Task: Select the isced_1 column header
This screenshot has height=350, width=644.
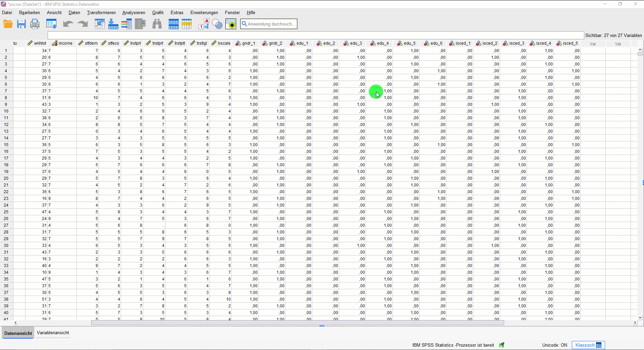Action: (x=460, y=43)
